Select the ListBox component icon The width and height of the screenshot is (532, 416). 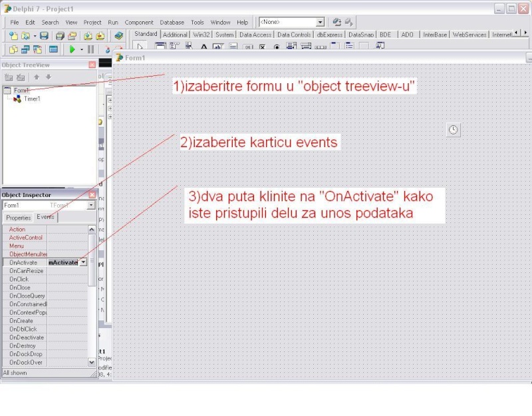[x=291, y=46]
